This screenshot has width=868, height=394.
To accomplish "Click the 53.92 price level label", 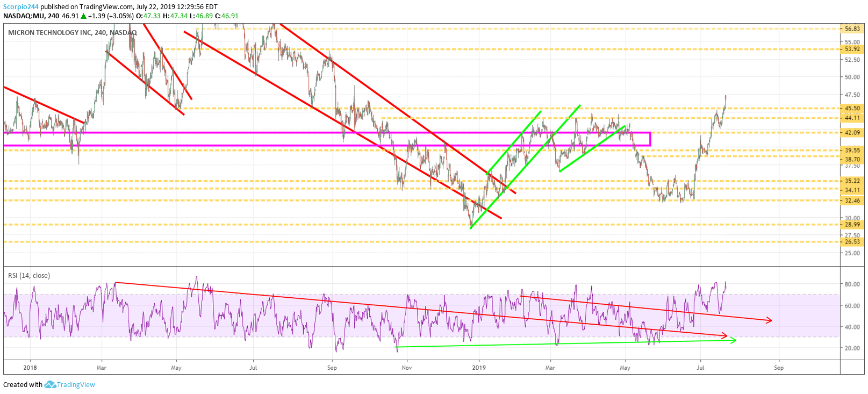I will pos(852,49).
